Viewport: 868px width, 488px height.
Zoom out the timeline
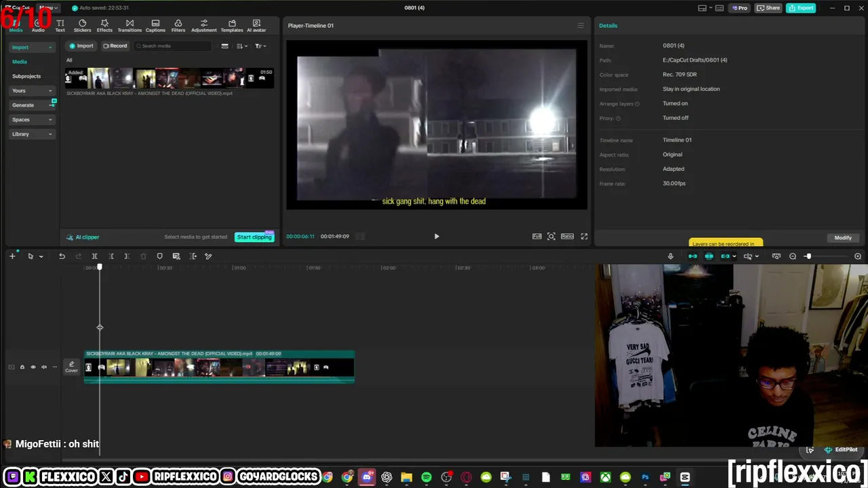coord(793,256)
